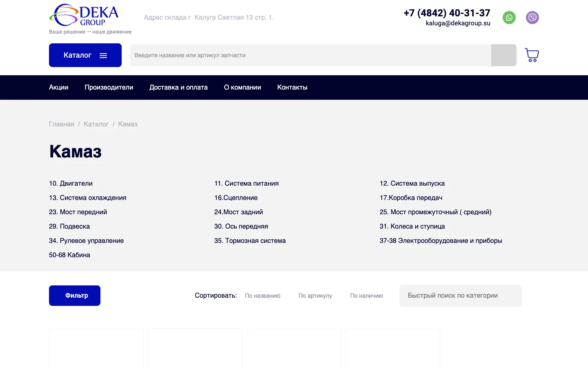Open category 13. Система охлаждения
This screenshot has height=368, width=588.
click(x=88, y=198)
